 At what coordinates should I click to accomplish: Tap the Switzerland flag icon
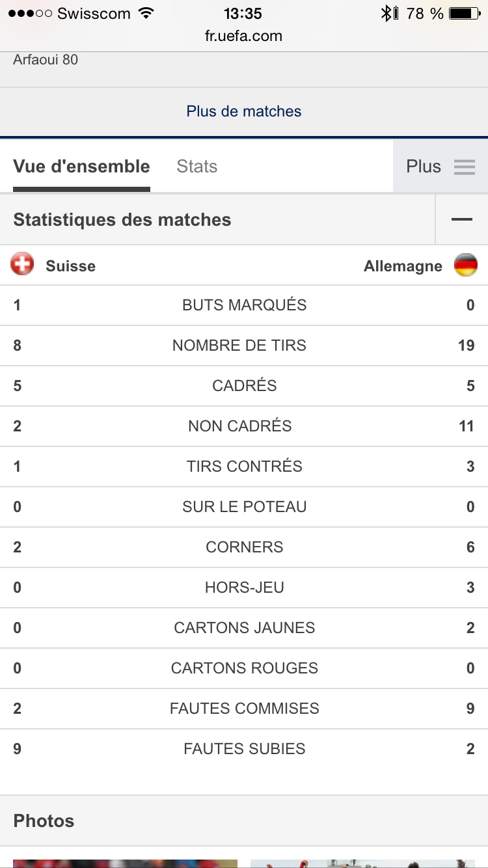click(22, 265)
